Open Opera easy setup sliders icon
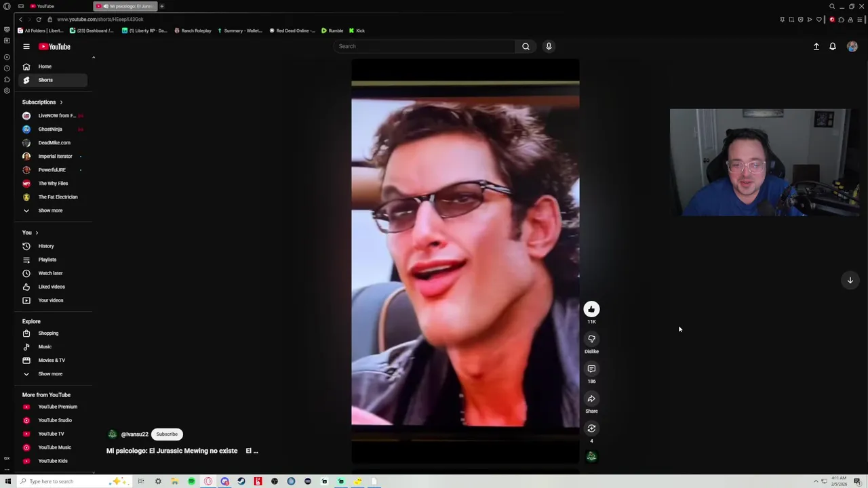The height and width of the screenshot is (488, 868). pos(860,19)
